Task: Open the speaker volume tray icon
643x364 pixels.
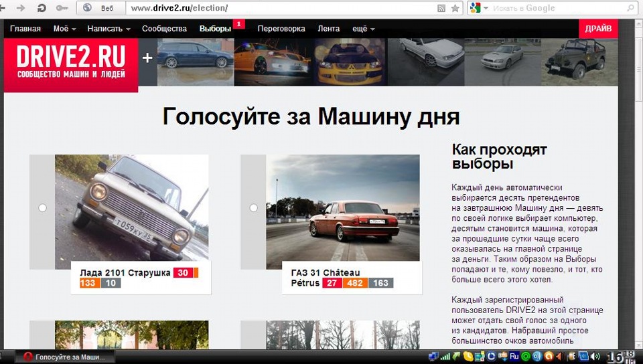Action: (595, 356)
